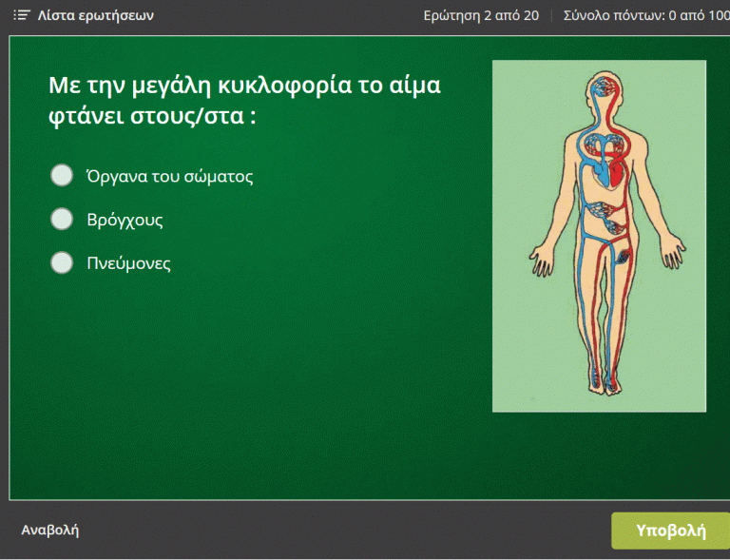
Task: Click the "Σύνολο πόντων" score display
Action: click(x=646, y=15)
